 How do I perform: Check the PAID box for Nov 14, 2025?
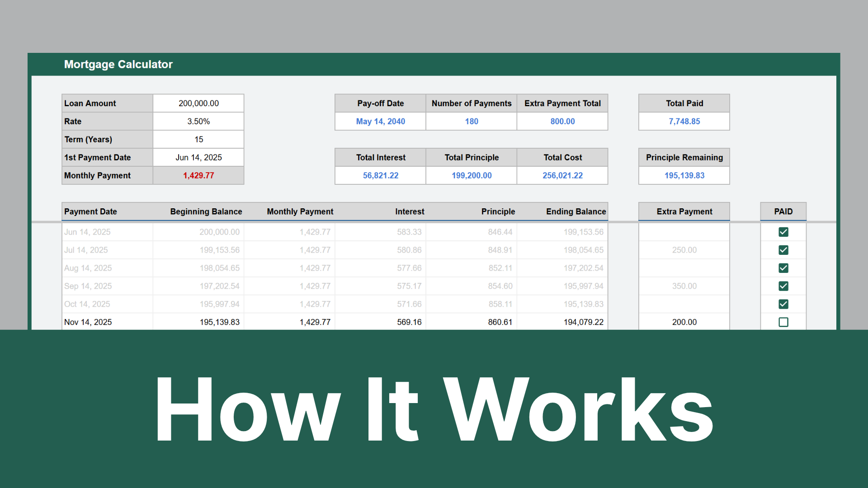tap(783, 322)
